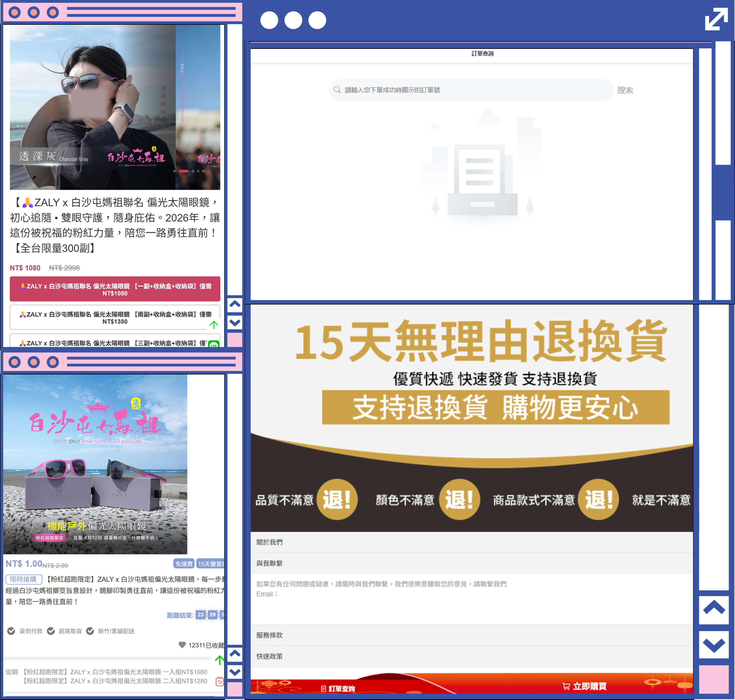This screenshot has height=700, width=735.
Task: Expand the 服務條款 section
Action: (269, 635)
